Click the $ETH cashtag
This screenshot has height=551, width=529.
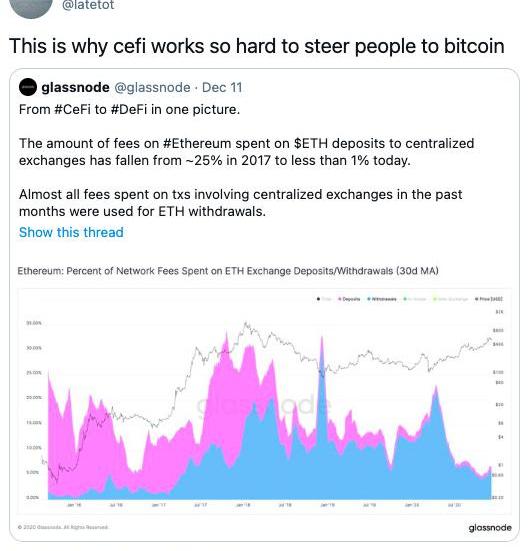[x=311, y=143]
